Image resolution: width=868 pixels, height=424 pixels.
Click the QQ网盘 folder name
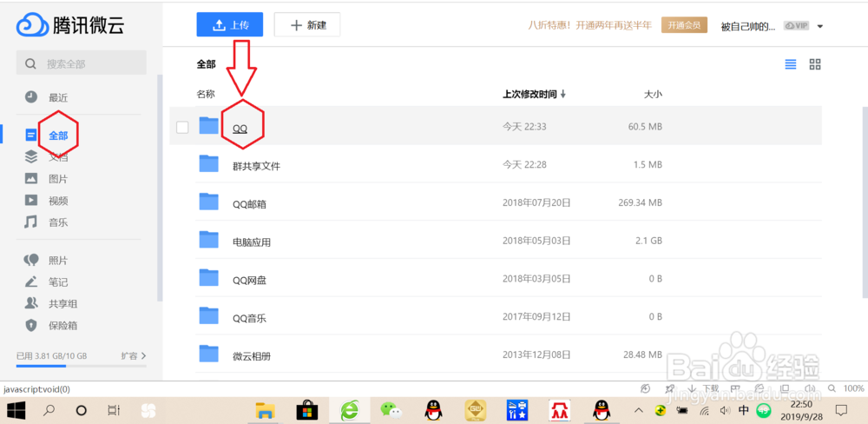250,280
